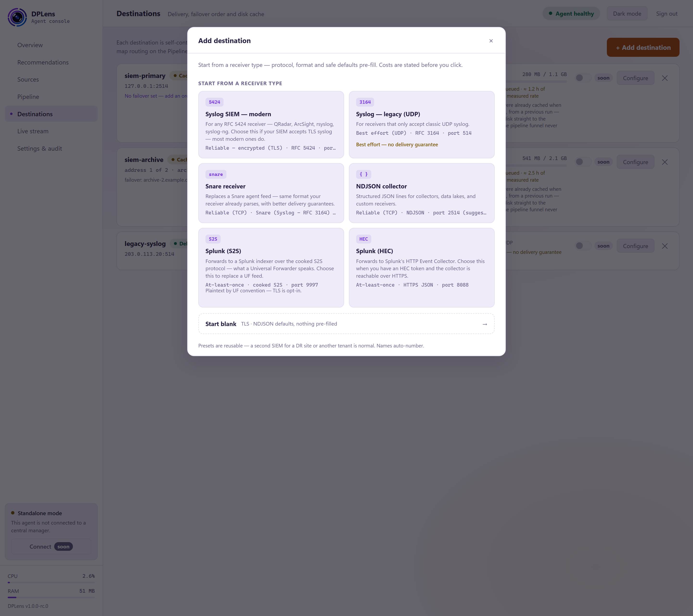Select the Snare receiver preset card
This screenshot has width=693, height=616.
pos(271,193)
